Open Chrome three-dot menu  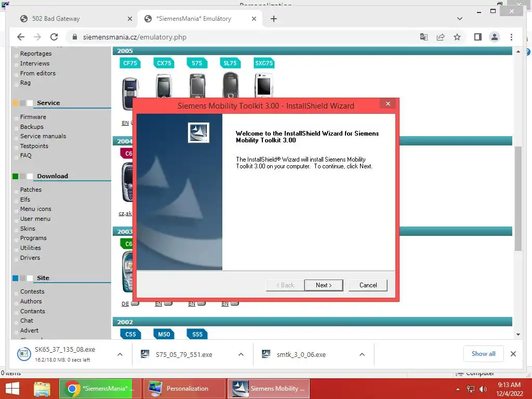[x=511, y=37]
